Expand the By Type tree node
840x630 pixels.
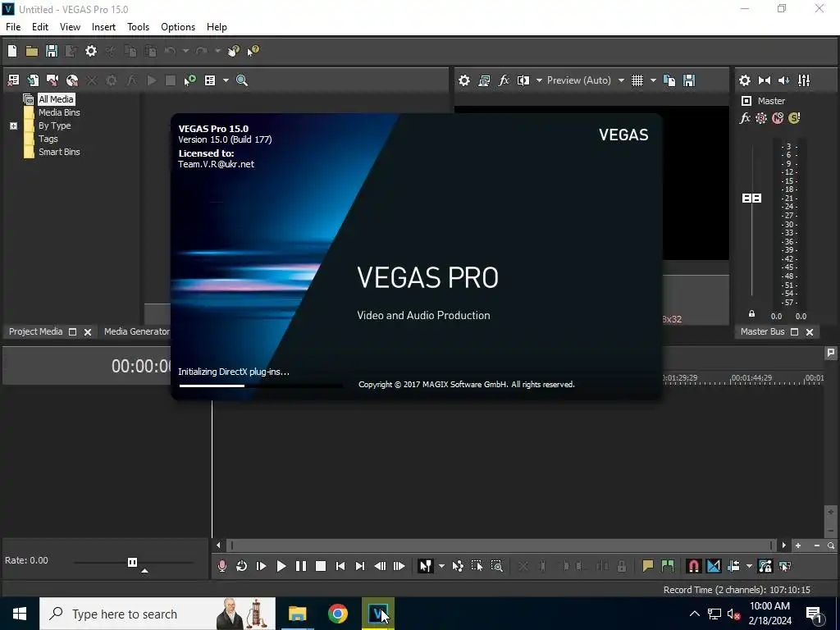pos(13,126)
